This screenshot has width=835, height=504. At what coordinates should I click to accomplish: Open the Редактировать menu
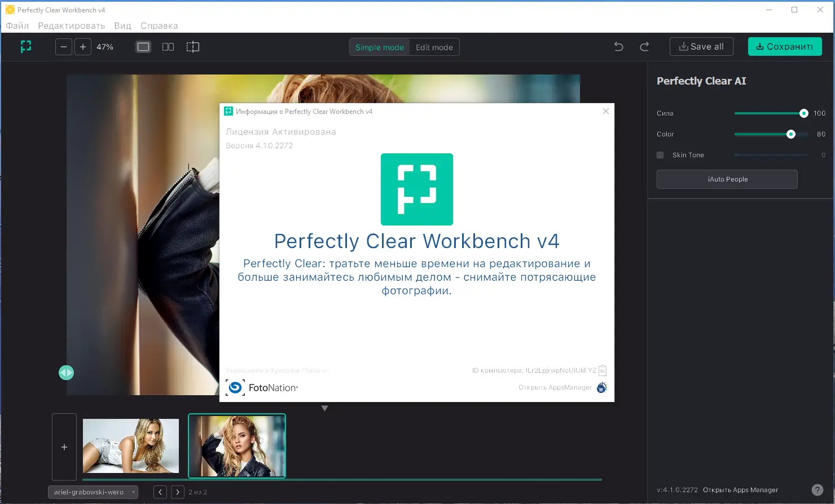tap(71, 25)
